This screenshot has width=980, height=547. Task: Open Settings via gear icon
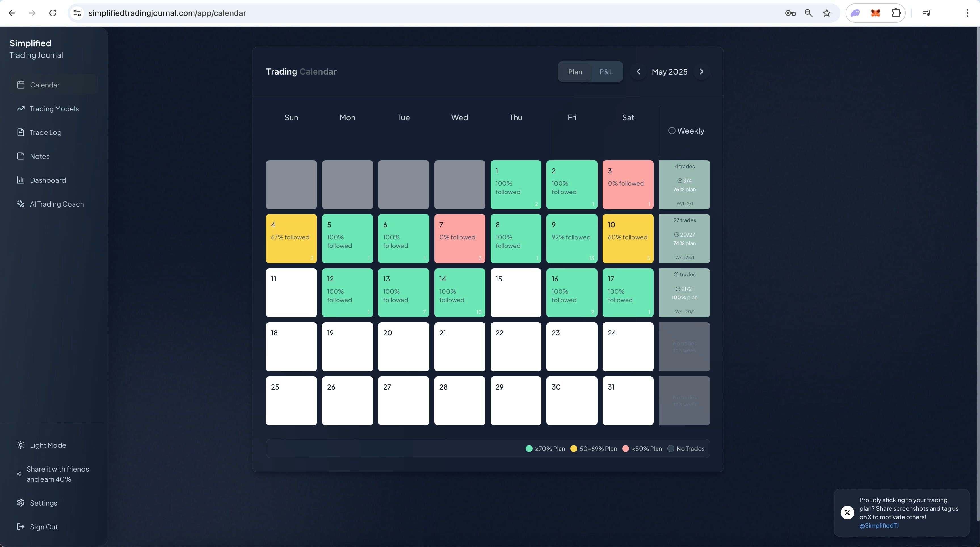click(20, 503)
